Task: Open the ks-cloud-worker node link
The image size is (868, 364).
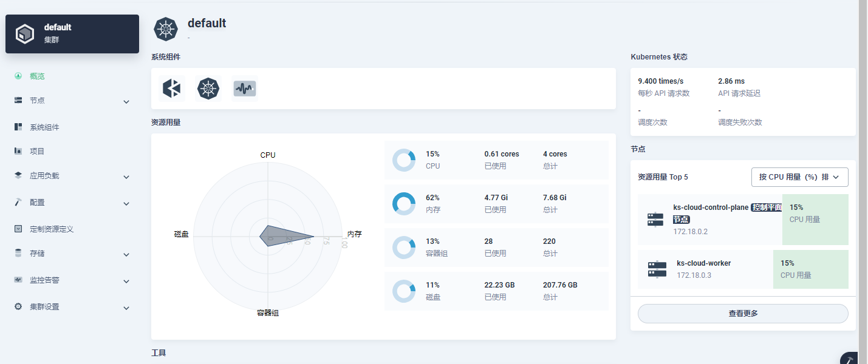Action: [x=703, y=263]
